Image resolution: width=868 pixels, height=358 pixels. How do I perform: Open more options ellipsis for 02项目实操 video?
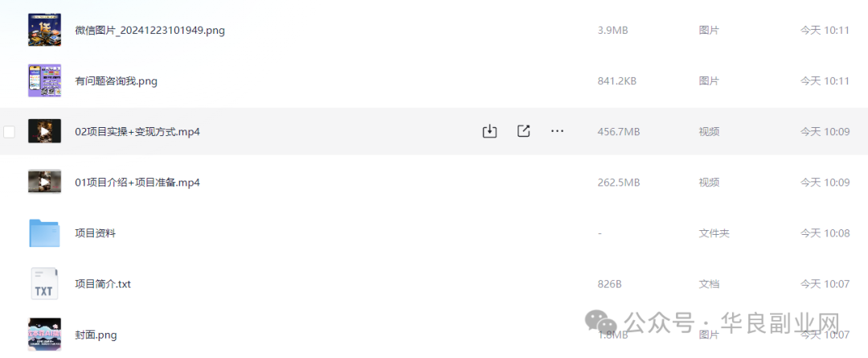coord(557,131)
